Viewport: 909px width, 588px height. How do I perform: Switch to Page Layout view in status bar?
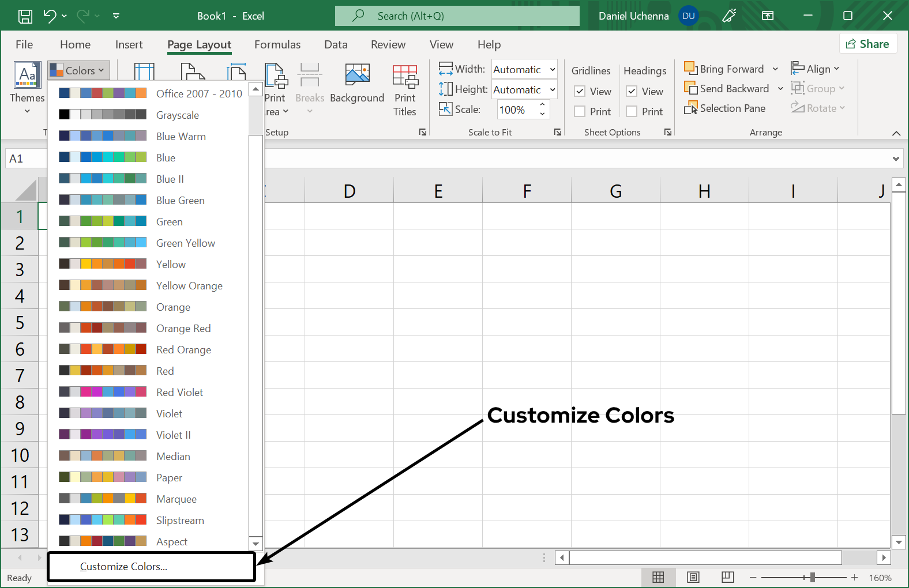point(693,577)
